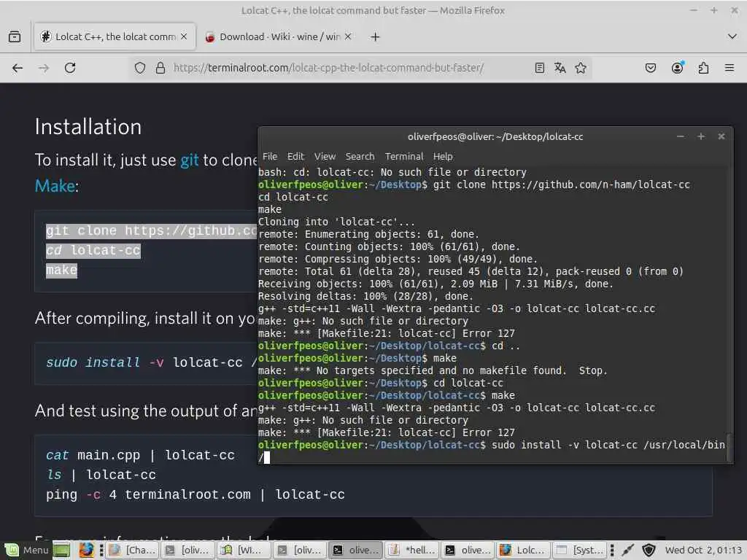The height and width of the screenshot is (560, 747).
Task: Open the list all tabs dropdown
Action: point(732,36)
